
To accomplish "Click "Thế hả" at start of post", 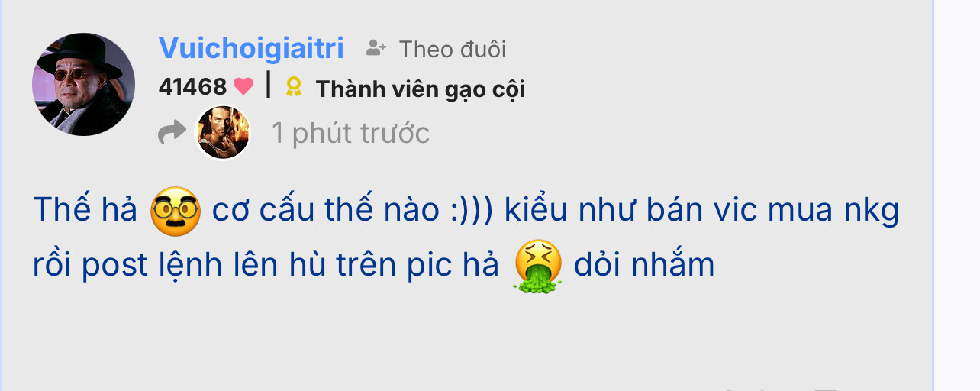I will 85,210.
